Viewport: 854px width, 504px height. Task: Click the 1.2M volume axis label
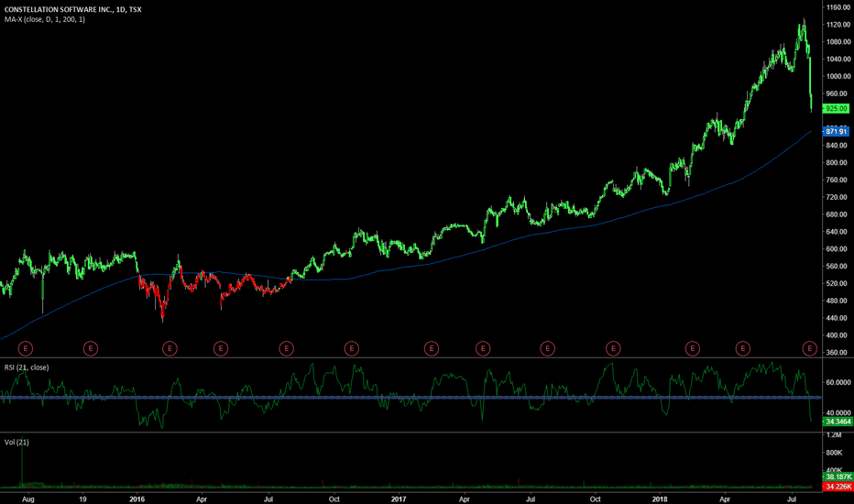pyautogui.click(x=834, y=435)
